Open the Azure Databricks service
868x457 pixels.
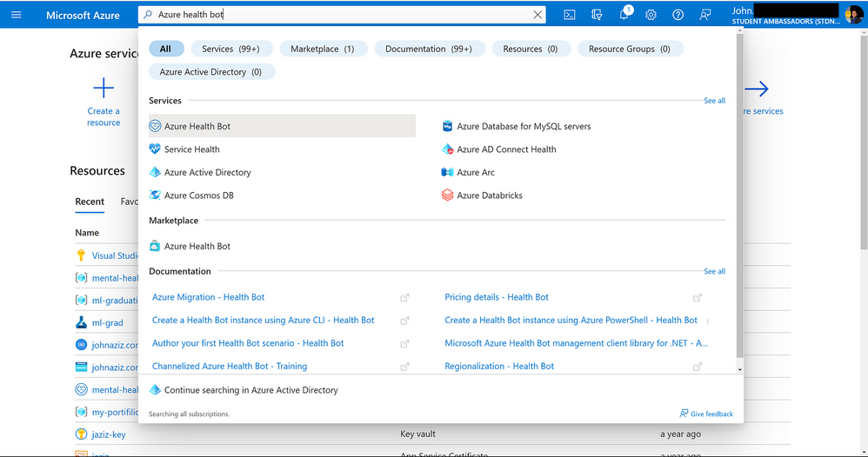[x=490, y=195]
